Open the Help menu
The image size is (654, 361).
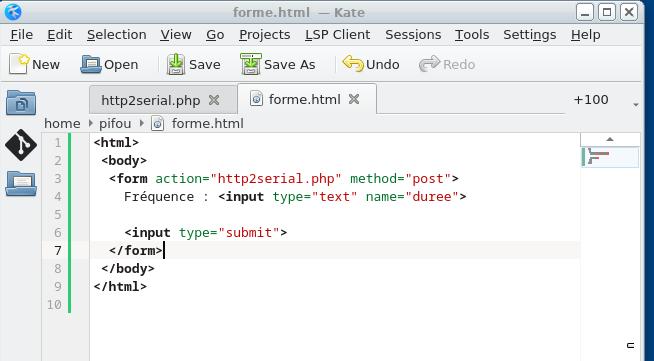click(586, 35)
